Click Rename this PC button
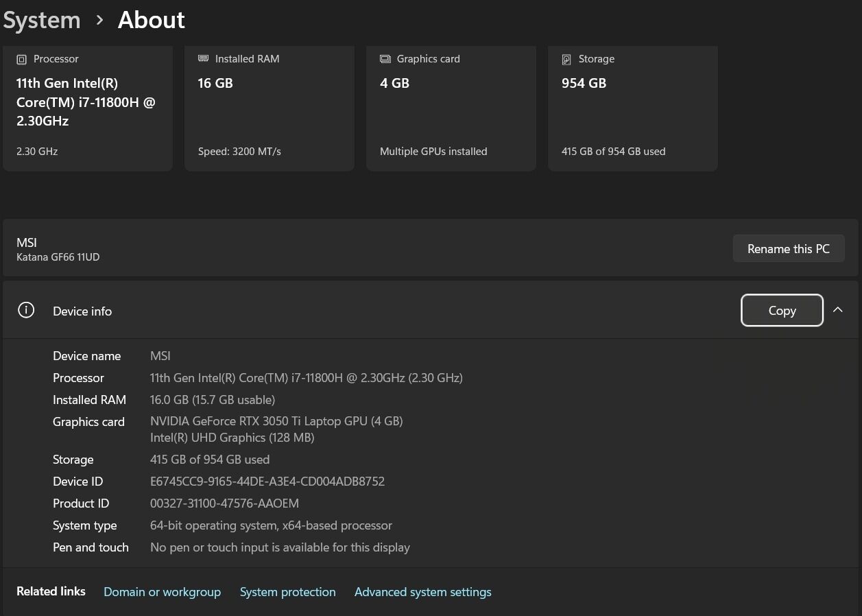This screenshot has height=616, width=862. 789,248
